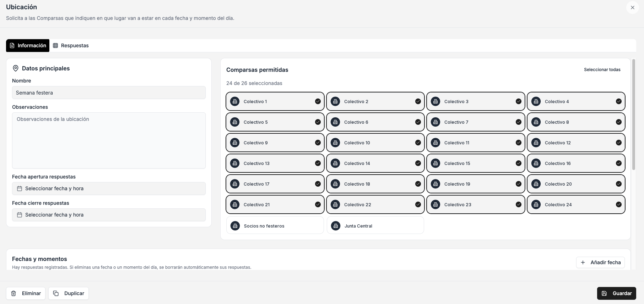The width and height of the screenshot is (644, 304).
Task: Switch to the Respuestas tab
Action: 71,46
